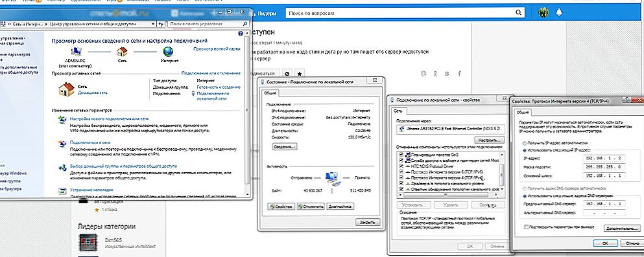Click Домашняя сеть link
Viewport: 644px width, 257px height.
[x=93, y=93]
